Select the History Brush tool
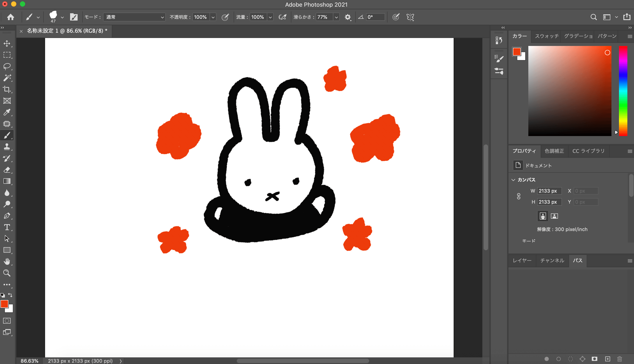634x364 pixels. 7,159
